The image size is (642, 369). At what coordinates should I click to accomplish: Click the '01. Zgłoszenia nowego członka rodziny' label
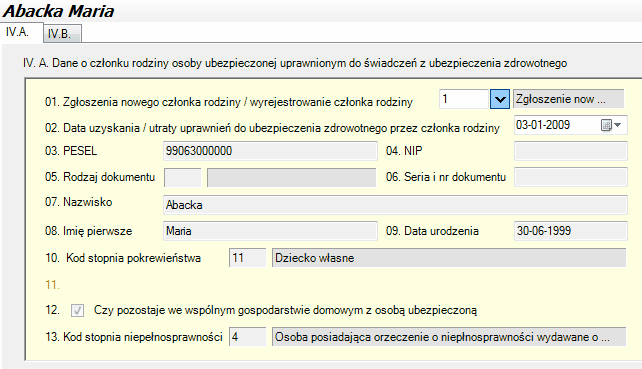229,102
